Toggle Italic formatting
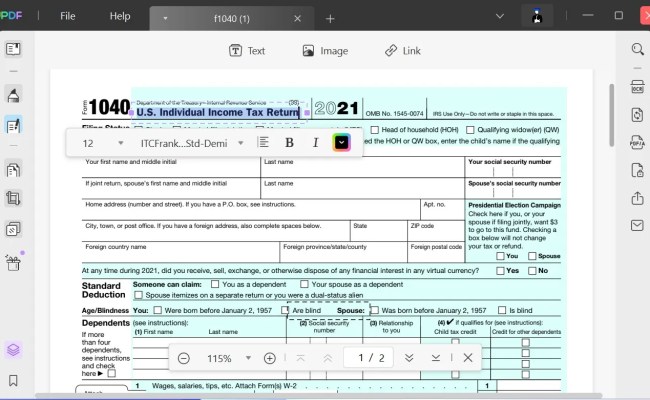Viewport: 650px width, 400px height. pyautogui.click(x=315, y=143)
